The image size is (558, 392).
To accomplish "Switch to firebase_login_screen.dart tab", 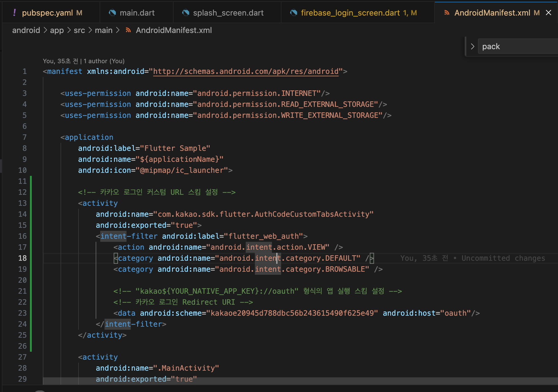I will [x=358, y=13].
